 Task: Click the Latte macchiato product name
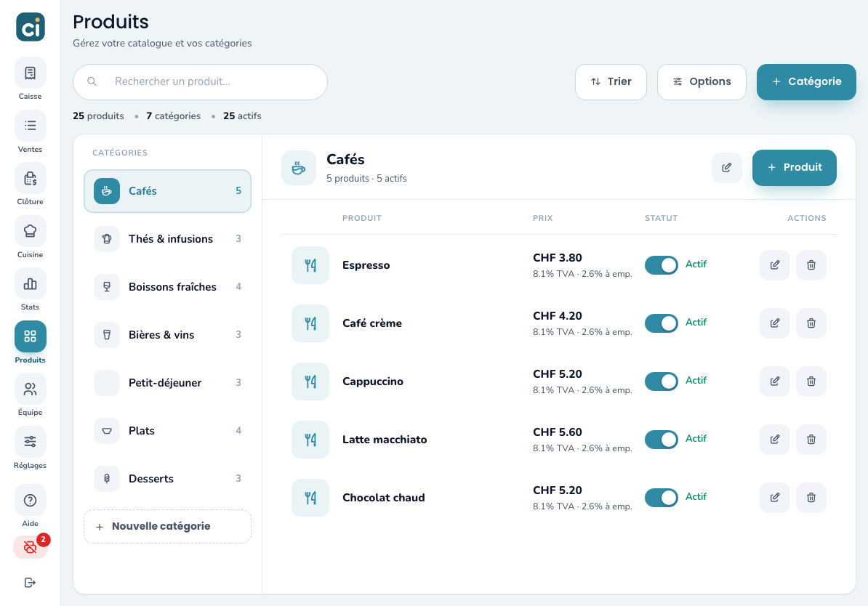[385, 440]
